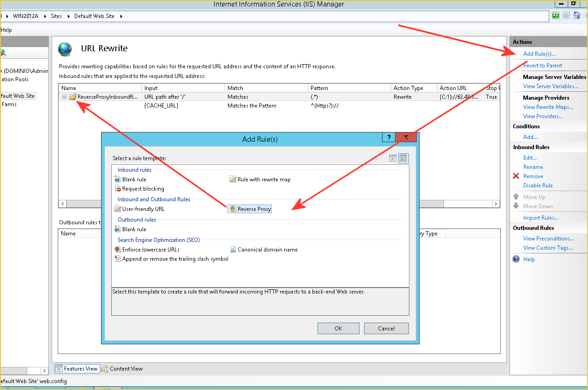Click the "Matches the Pattern" cell
The image size is (588, 390).
tap(252, 106)
